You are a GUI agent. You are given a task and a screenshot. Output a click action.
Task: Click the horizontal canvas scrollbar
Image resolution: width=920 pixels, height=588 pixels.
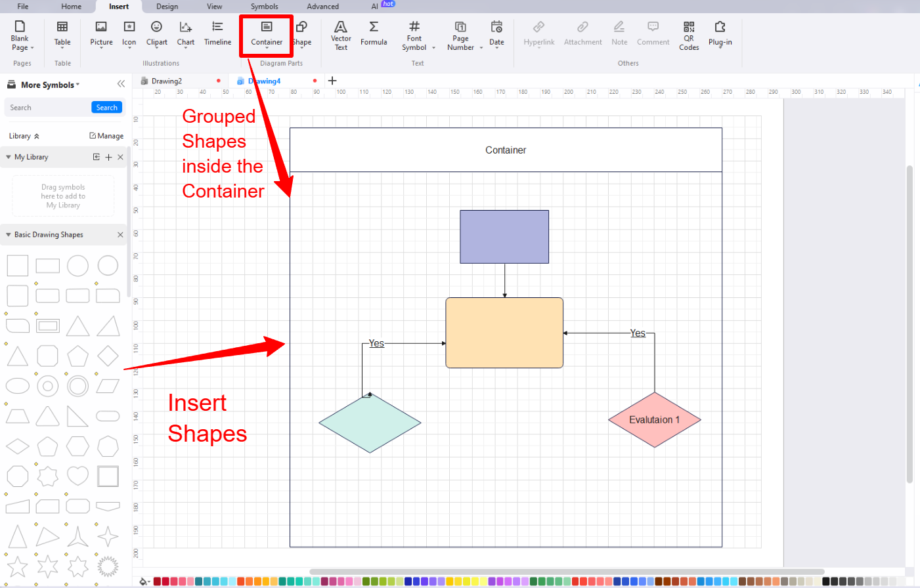[567, 572]
